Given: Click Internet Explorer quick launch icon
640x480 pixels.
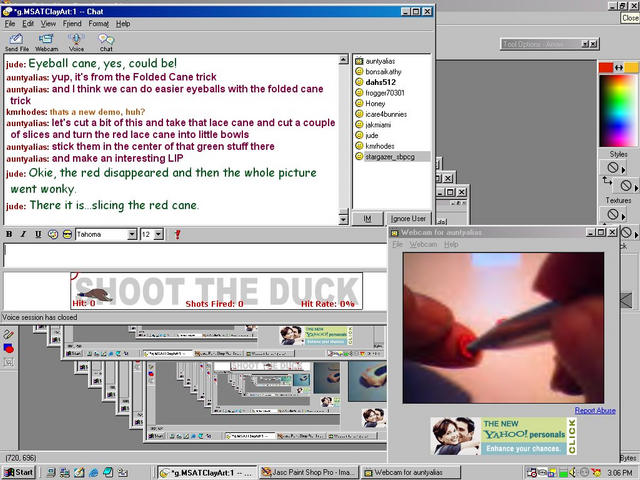Looking at the screenshot, I should (x=93, y=472).
